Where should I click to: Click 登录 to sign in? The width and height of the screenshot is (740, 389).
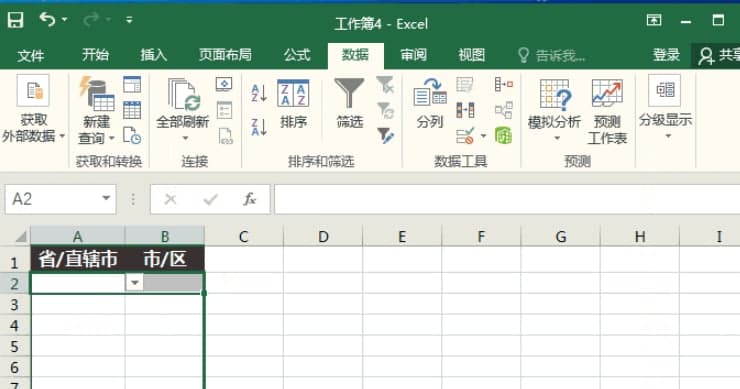666,55
